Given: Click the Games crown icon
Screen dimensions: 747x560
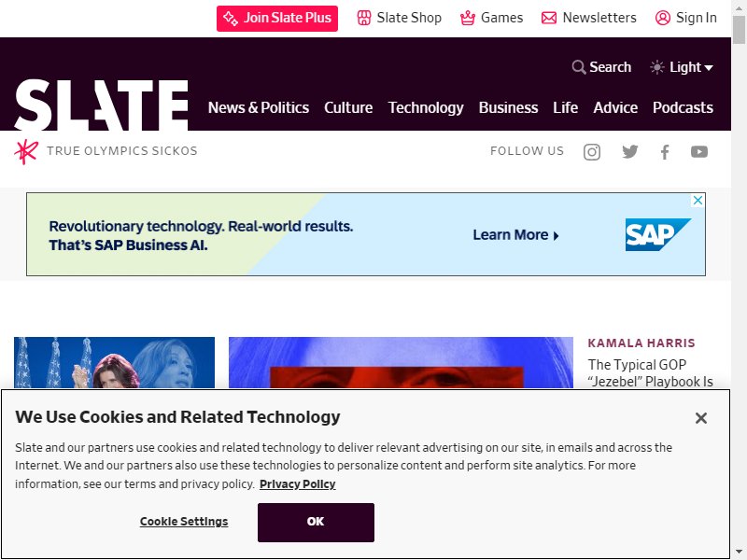Looking at the screenshot, I should [468, 18].
